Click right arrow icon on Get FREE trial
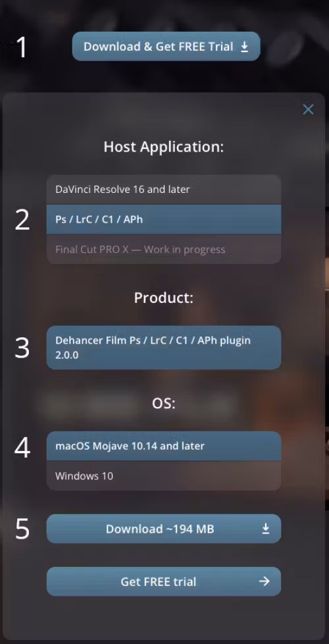This screenshot has width=329, height=644. point(265,581)
